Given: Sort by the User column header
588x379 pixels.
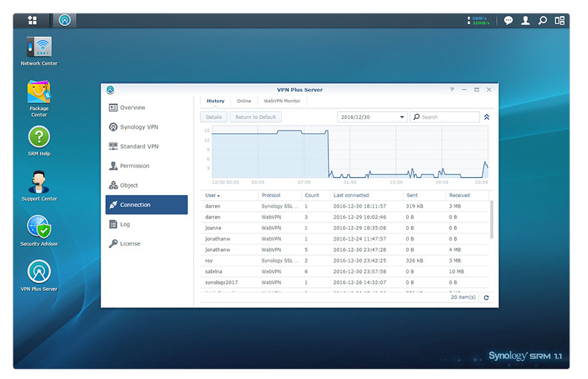Looking at the screenshot, I should click(x=229, y=196).
